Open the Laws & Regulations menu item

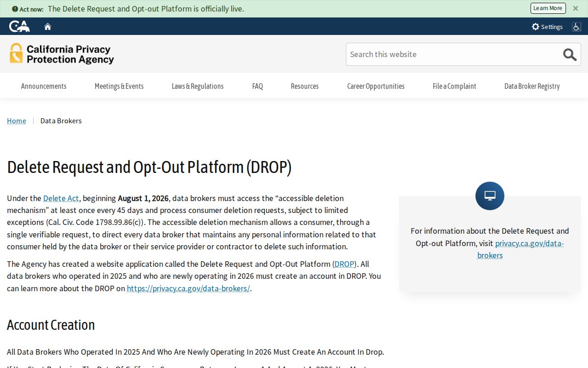click(x=198, y=86)
